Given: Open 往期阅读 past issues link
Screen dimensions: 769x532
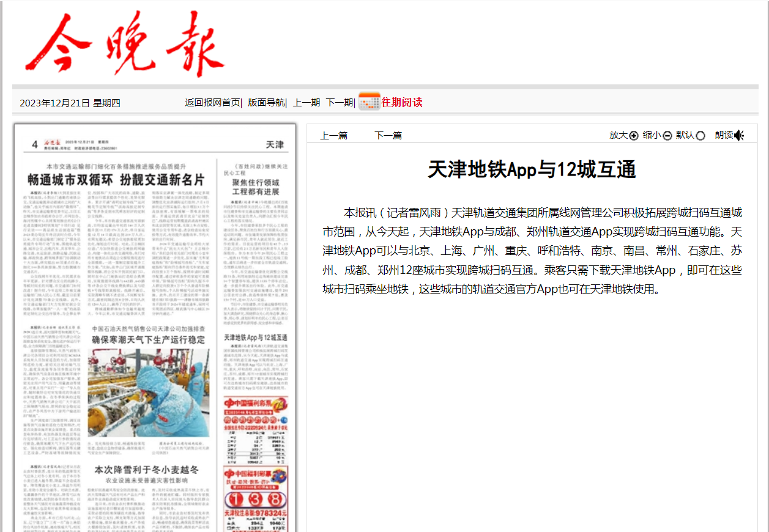Looking at the screenshot, I should pyautogui.click(x=402, y=102).
